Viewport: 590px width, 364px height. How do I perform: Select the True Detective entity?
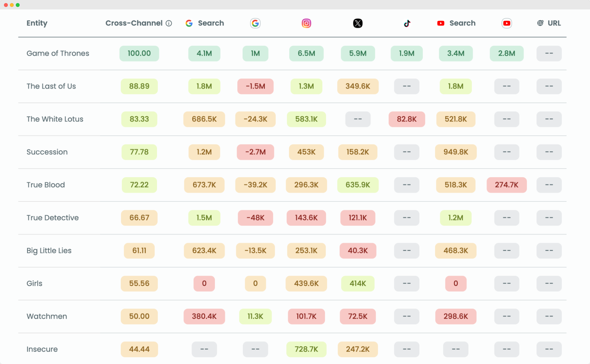click(53, 218)
